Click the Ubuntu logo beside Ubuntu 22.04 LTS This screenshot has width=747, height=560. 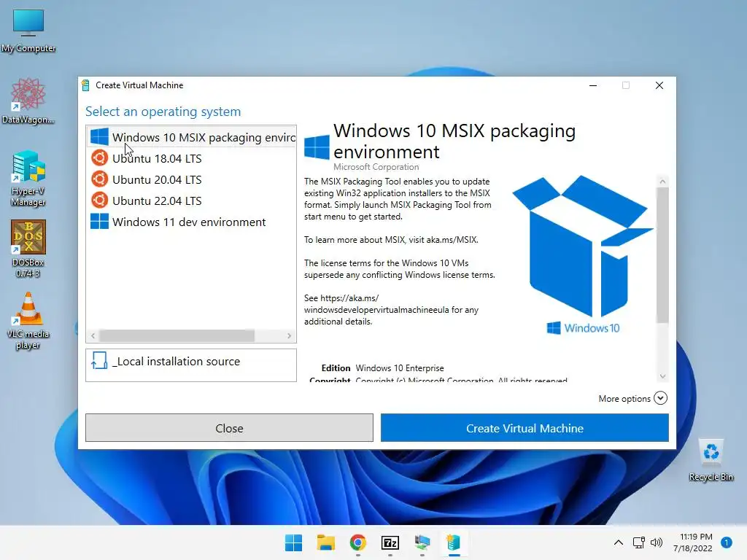[x=99, y=200]
